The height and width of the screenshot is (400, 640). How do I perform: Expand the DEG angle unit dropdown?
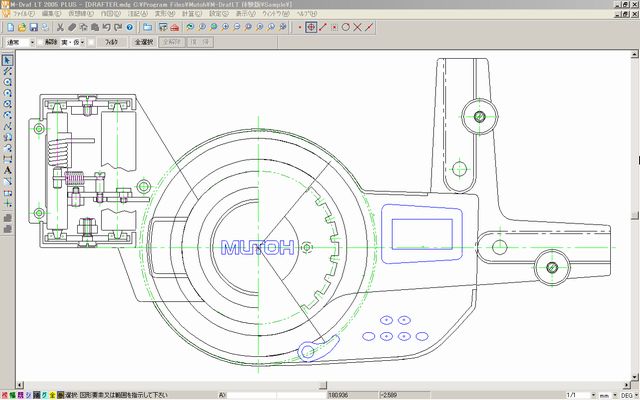(x=636, y=396)
